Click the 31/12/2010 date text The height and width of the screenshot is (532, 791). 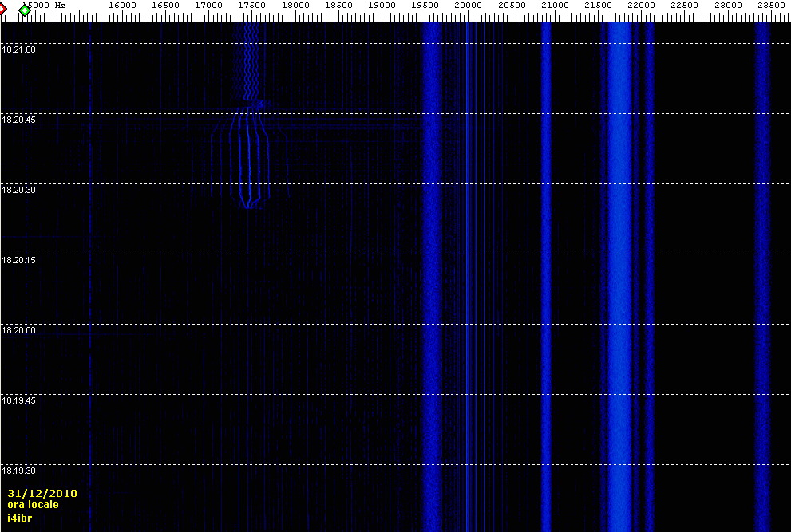pos(42,493)
